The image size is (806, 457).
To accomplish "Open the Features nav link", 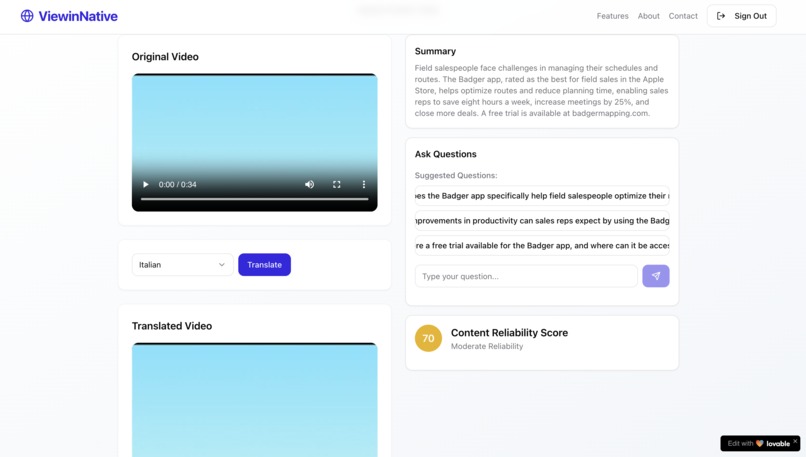I will coord(612,16).
